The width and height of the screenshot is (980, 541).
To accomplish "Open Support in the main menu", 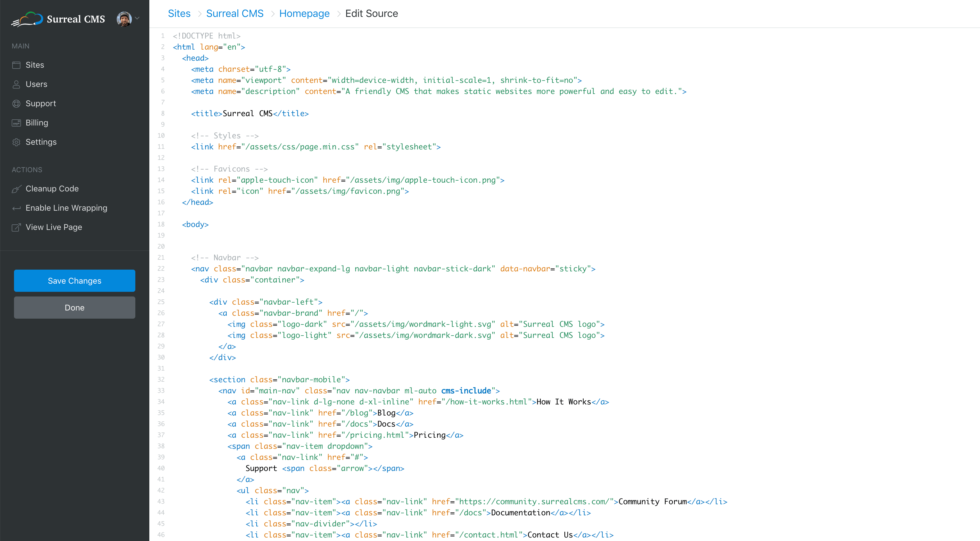I will coord(40,104).
